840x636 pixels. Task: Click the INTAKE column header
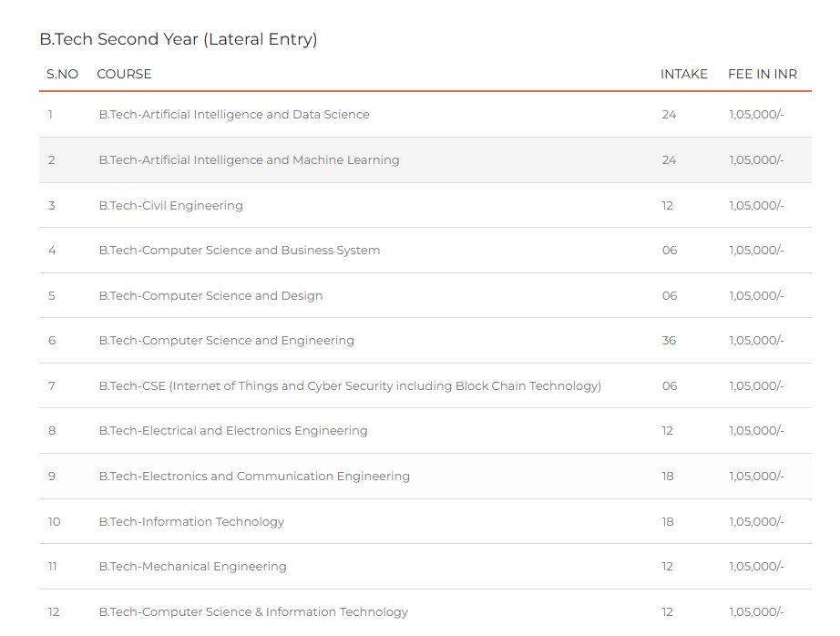point(683,74)
